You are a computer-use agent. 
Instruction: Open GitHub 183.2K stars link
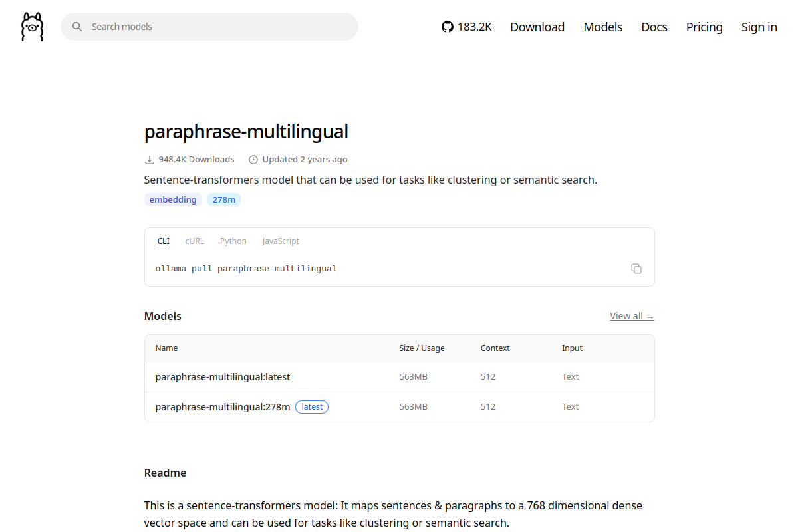(x=467, y=27)
